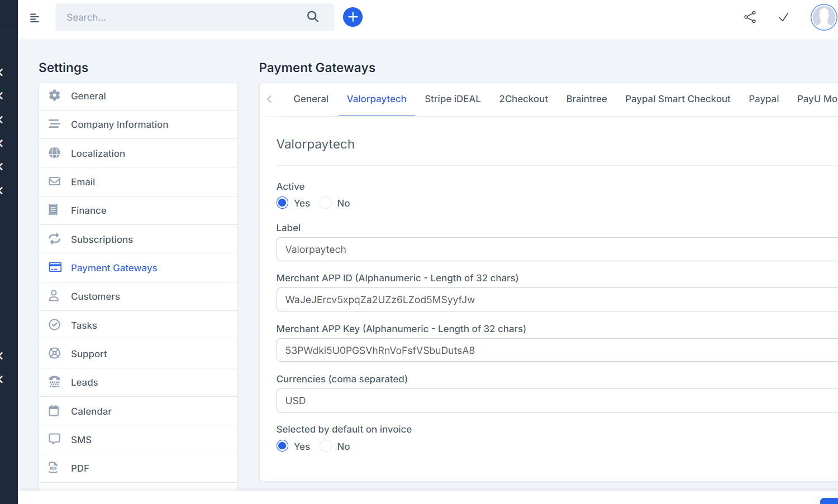The width and height of the screenshot is (838, 504).
Task: Click the search magnifier icon
Action: pos(313,17)
